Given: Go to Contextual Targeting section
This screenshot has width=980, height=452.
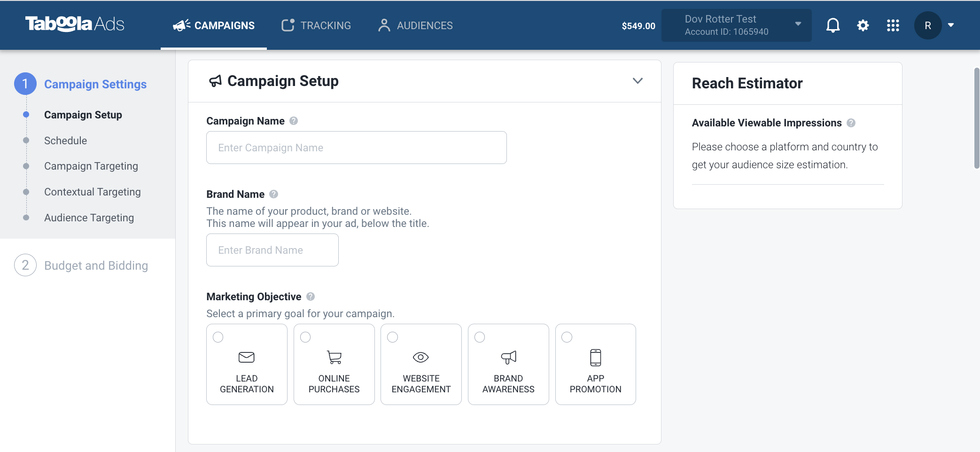Looking at the screenshot, I should point(93,192).
